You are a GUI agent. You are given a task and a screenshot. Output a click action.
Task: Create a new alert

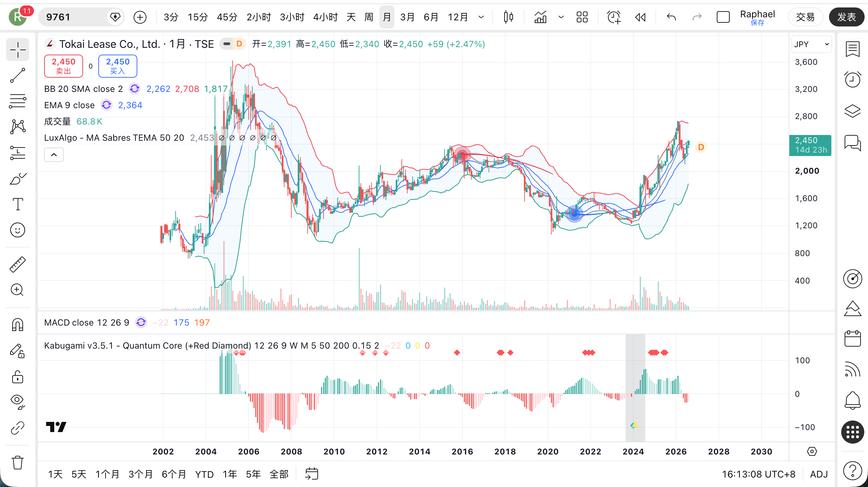[x=614, y=17]
